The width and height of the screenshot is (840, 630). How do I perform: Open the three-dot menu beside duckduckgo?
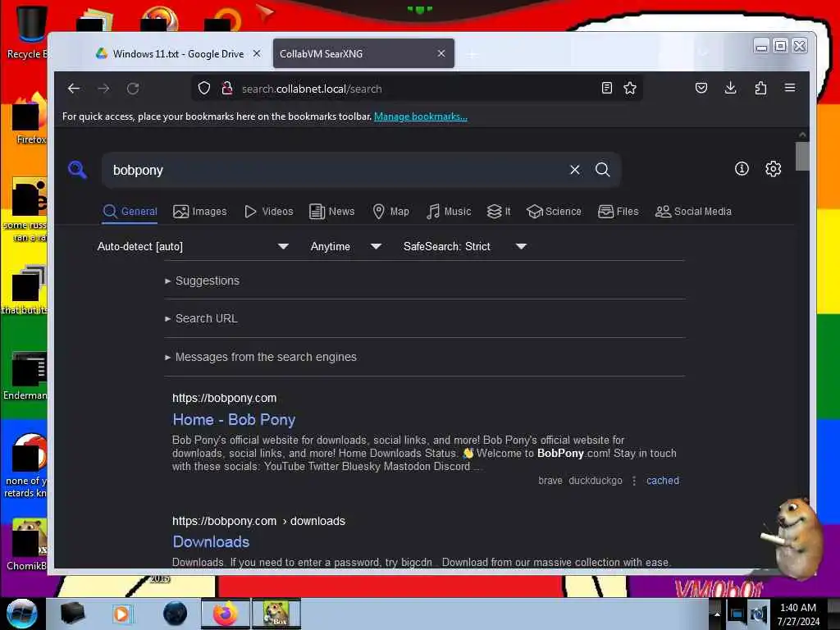point(634,481)
